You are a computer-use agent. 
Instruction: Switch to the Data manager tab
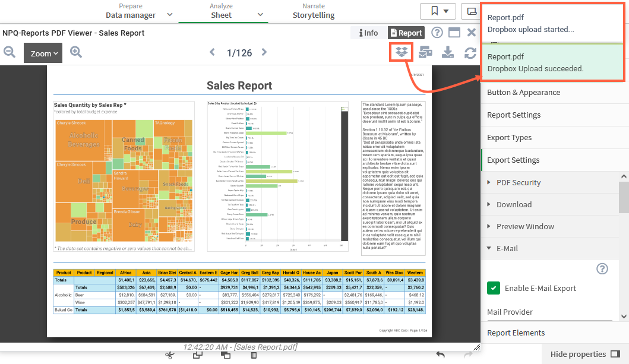click(x=130, y=11)
